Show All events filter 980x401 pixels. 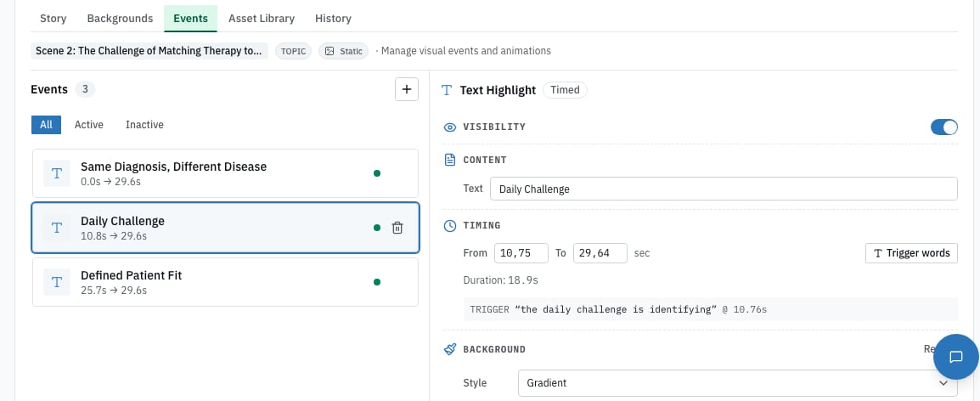point(46,125)
